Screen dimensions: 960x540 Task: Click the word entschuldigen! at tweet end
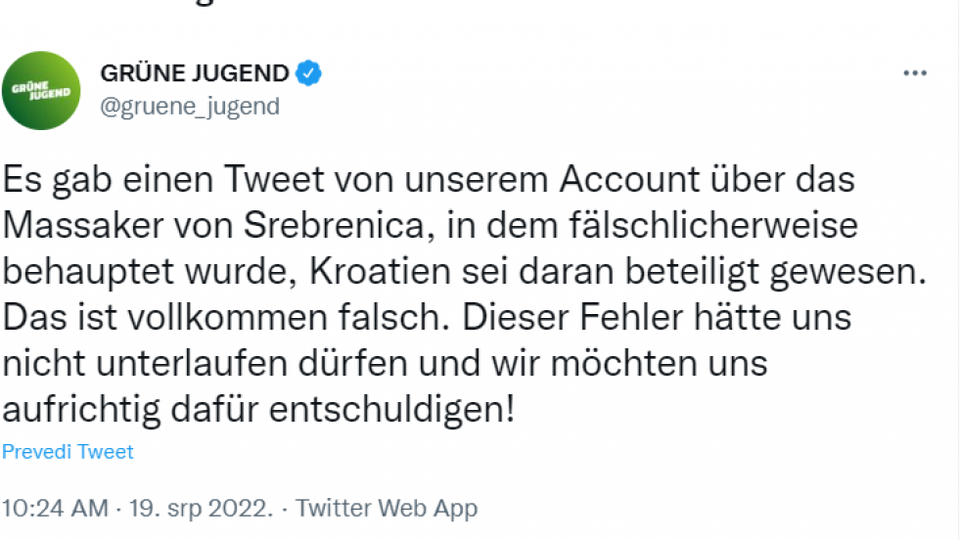click(394, 409)
